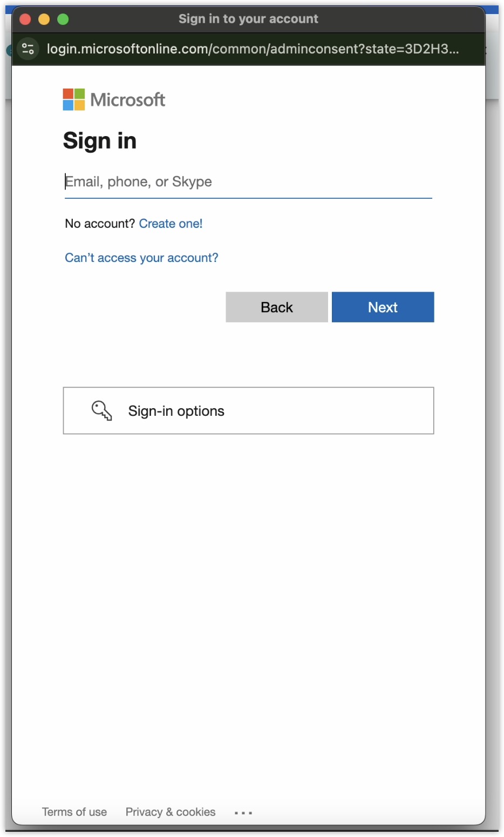Click the adminconsent URL in the address bar
The width and height of the screenshot is (504, 837).
254,49
